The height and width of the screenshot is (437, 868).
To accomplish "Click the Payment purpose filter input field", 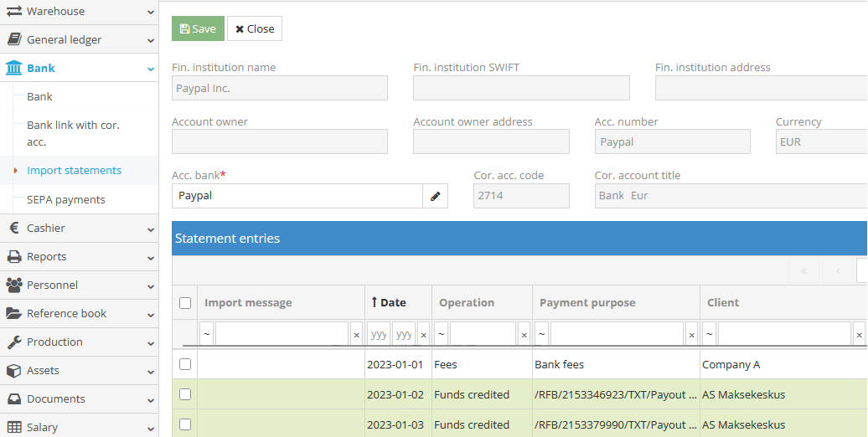I will 617,334.
